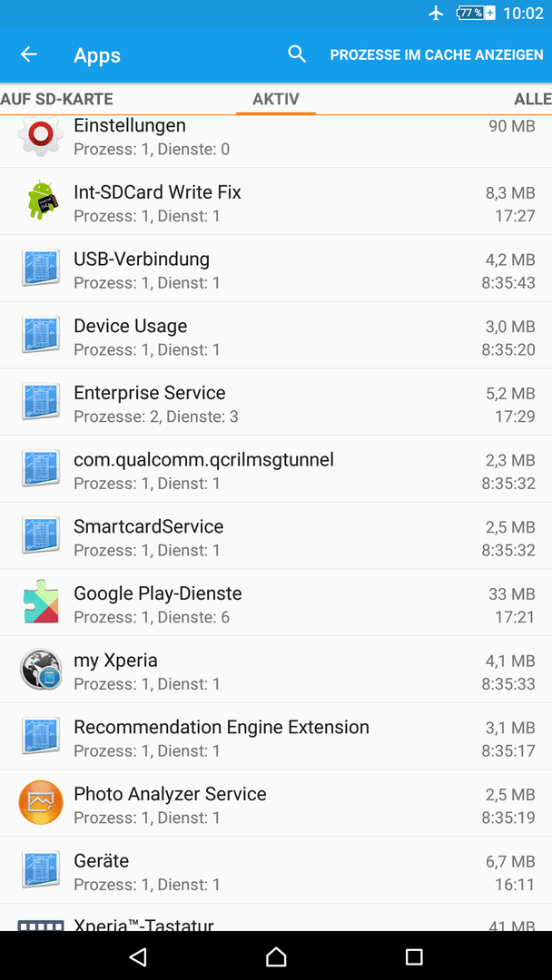Screen dimensions: 552x980
Task: Tap the battery indicator in status bar
Action: pos(476,13)
